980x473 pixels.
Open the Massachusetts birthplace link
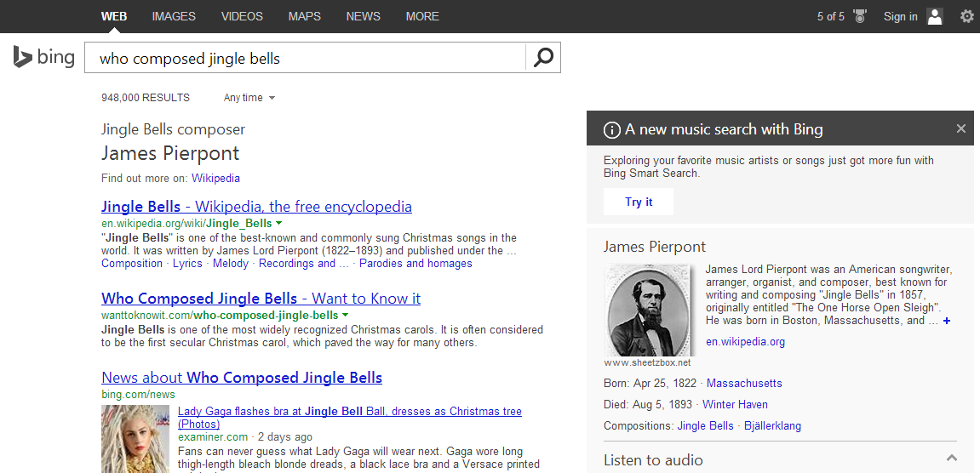click(x=744, y=383)
